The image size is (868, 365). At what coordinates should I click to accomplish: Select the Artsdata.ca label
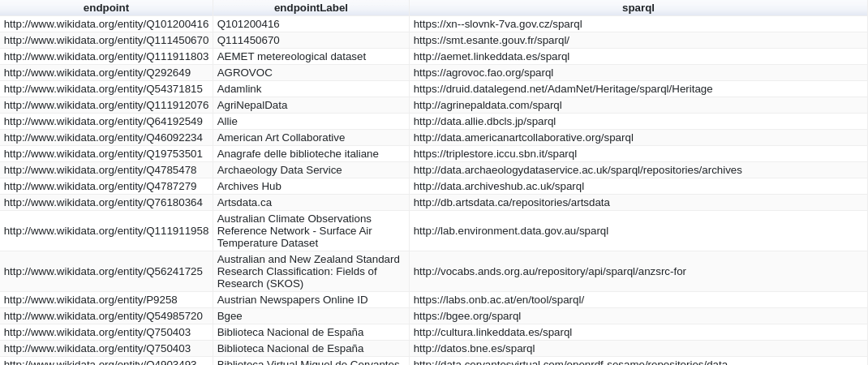point(244,202)
